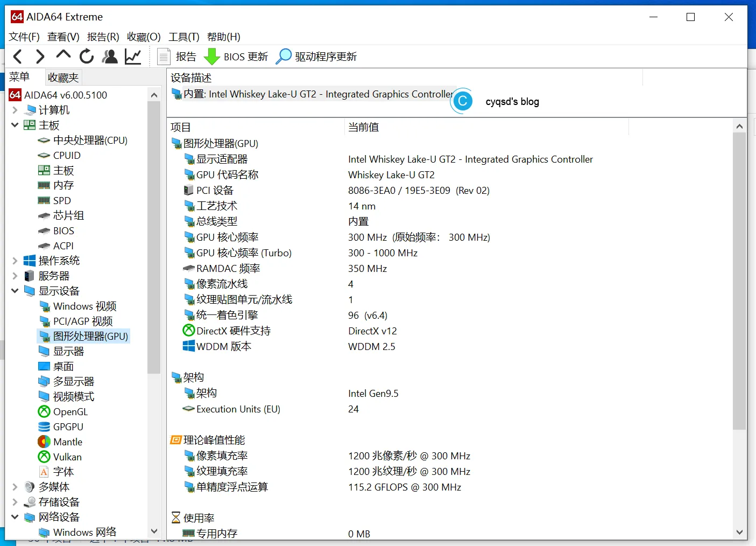This screenshot has width=756, height=546.
Task: Expand the 存储设备 tree node
Action: click(15, 502)
